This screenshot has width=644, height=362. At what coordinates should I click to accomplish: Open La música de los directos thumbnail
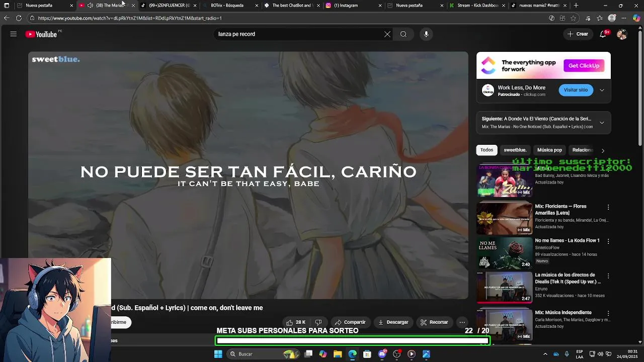point(505,287)
